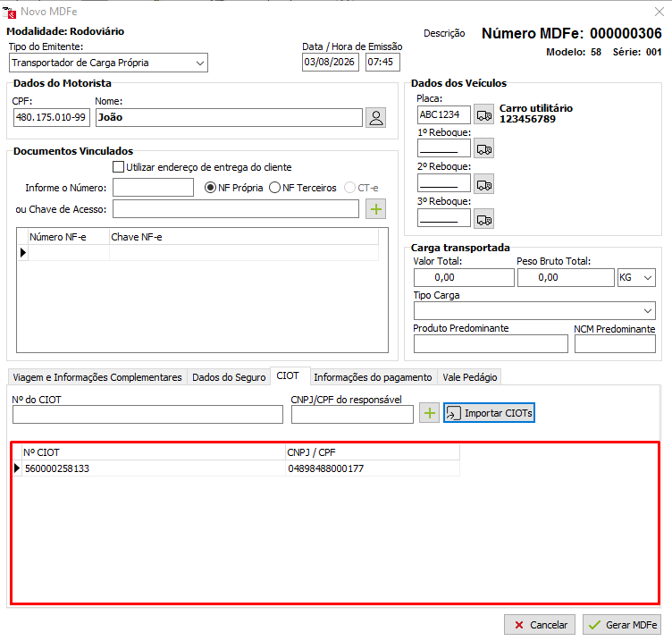Click Gerar MDFe button

(622, 625)
